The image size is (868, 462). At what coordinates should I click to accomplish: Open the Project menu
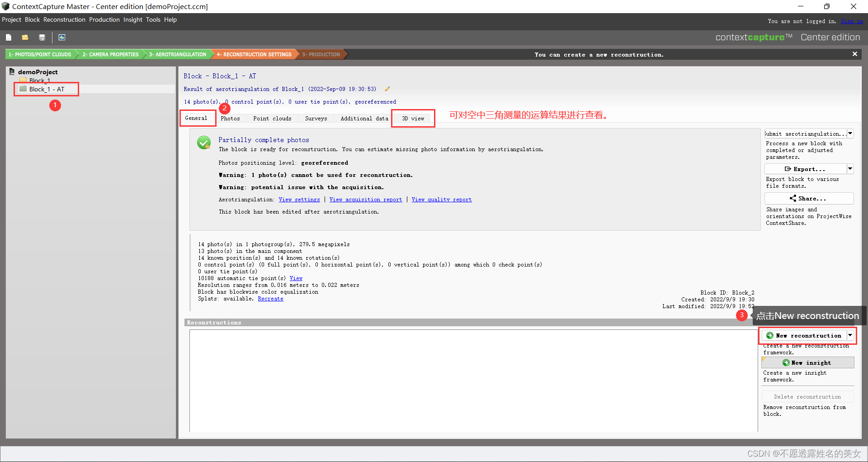tap(11, 19)
